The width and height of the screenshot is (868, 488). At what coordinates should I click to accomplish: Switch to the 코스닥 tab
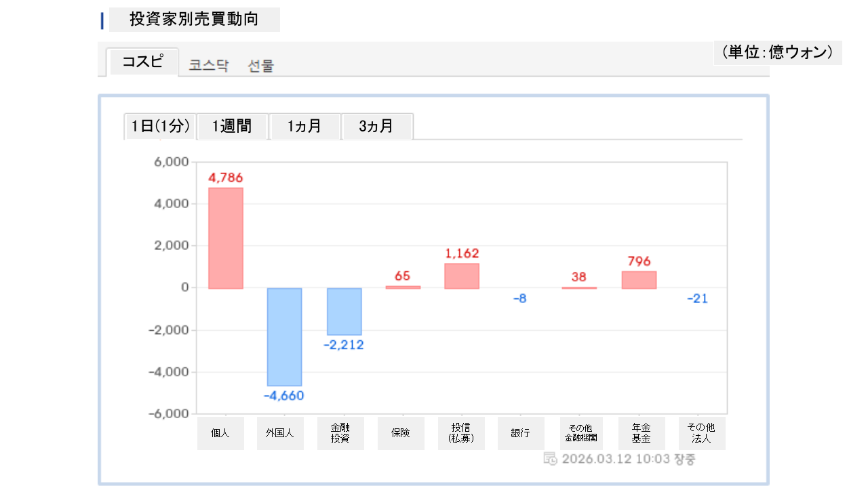point(209,66)
